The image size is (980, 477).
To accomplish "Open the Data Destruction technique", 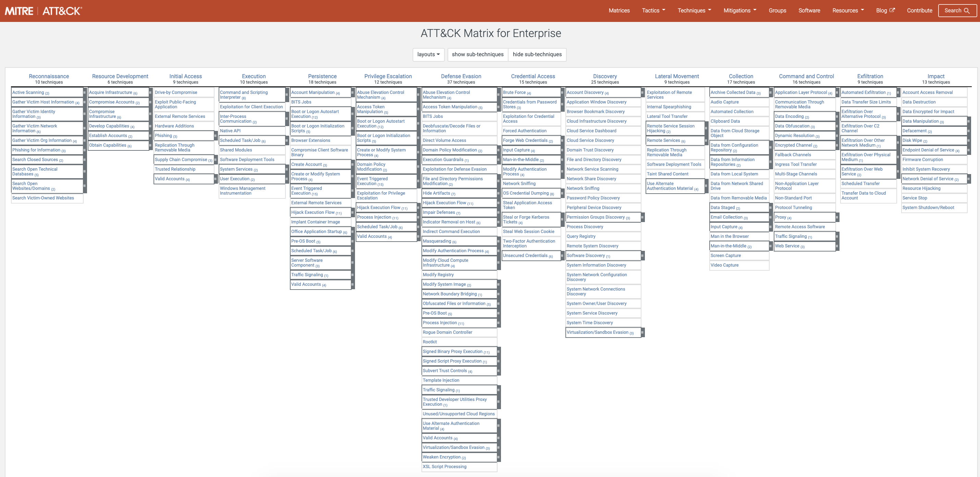I will [x=919, y=102].
